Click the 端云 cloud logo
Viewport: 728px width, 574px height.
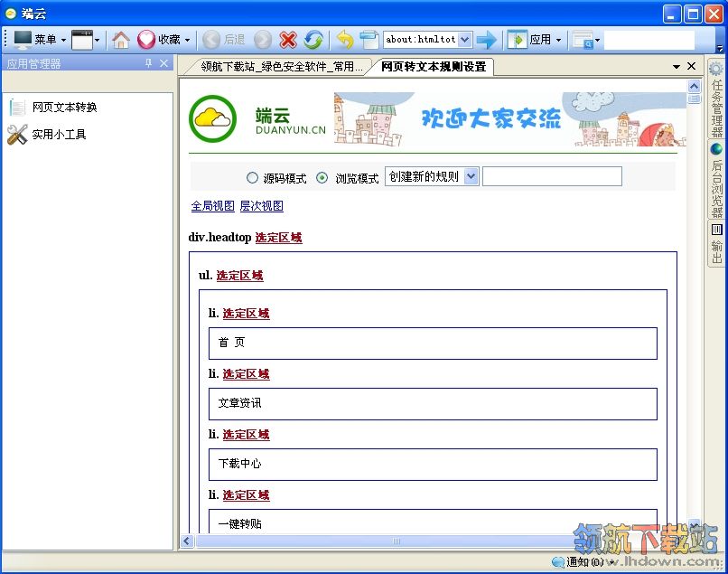point(212,119)
